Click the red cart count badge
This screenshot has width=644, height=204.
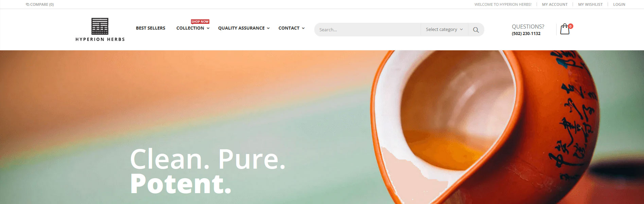tap(571, 26)
